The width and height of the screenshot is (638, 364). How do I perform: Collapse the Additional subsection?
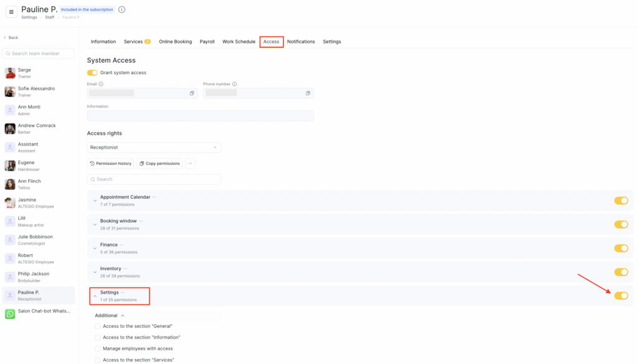(x=123, y=315)
